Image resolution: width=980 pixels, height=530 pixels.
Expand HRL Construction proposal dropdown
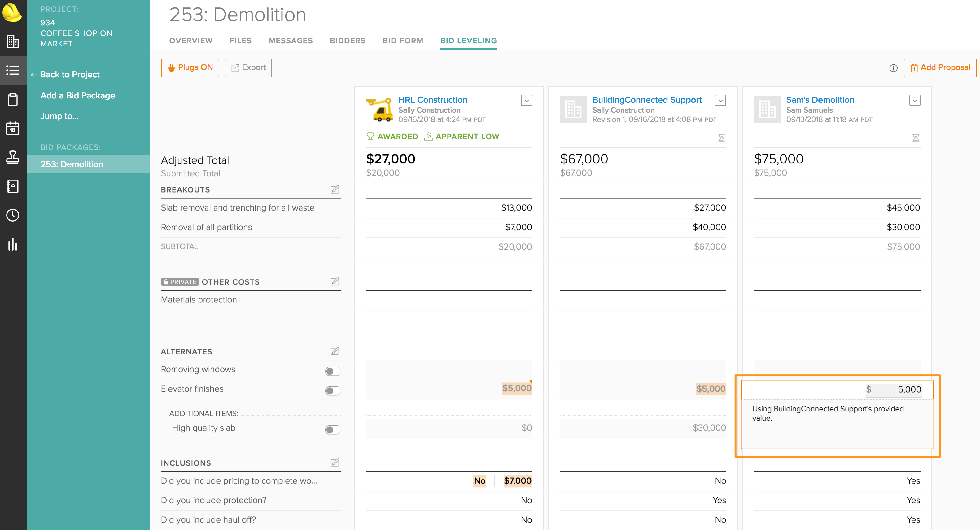(526, 100)
